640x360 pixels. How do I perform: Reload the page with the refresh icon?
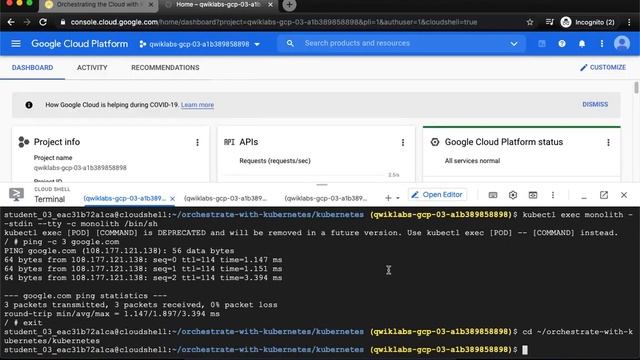click(x=43, y=22)
